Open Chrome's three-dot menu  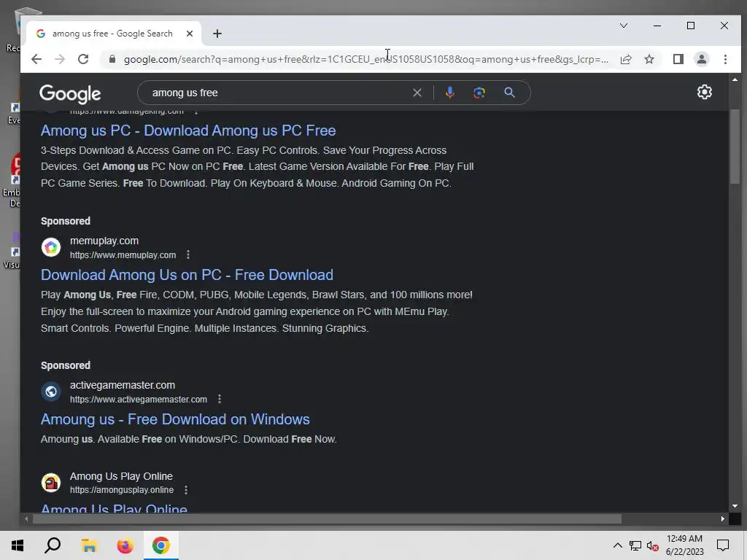tap(725, 59)
